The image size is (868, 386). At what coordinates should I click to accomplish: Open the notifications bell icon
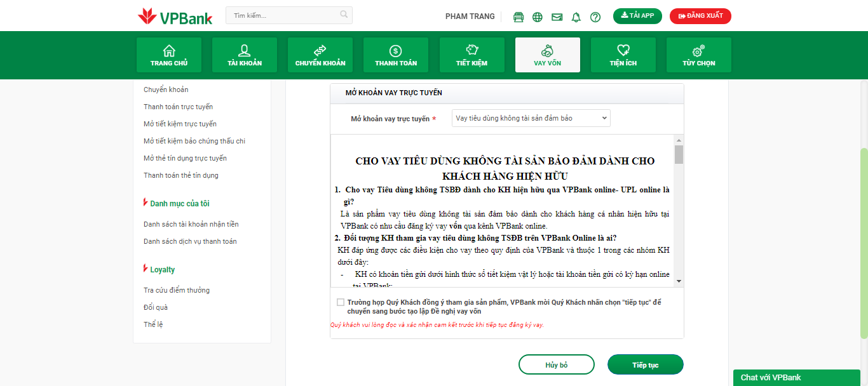(576, 17)
